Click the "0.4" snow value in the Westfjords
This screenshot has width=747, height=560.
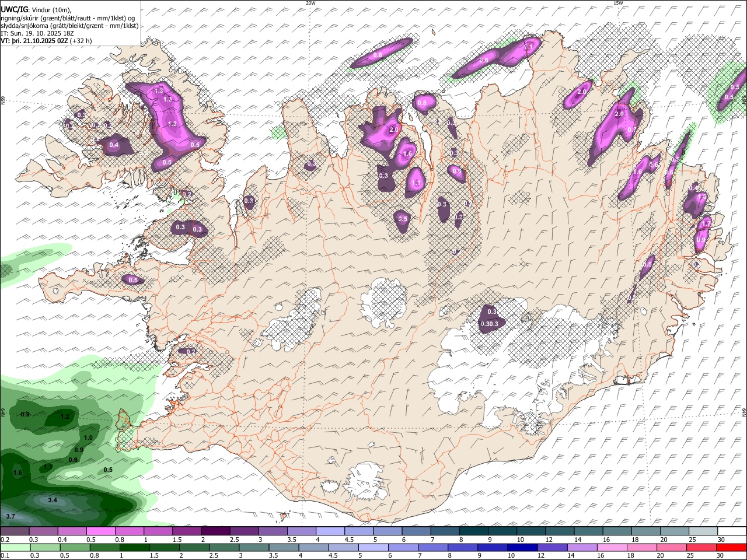[x=114, y=145]
